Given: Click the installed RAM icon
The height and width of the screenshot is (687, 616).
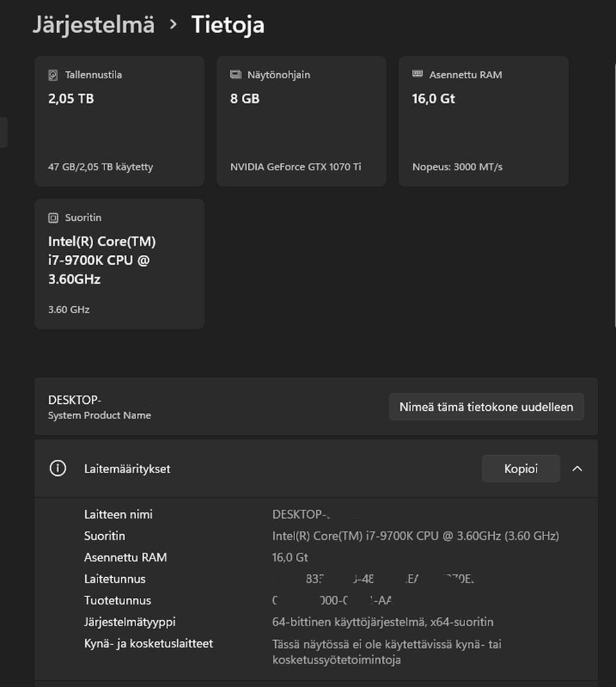Looking at the screenshot, I should tap(418, 75).
